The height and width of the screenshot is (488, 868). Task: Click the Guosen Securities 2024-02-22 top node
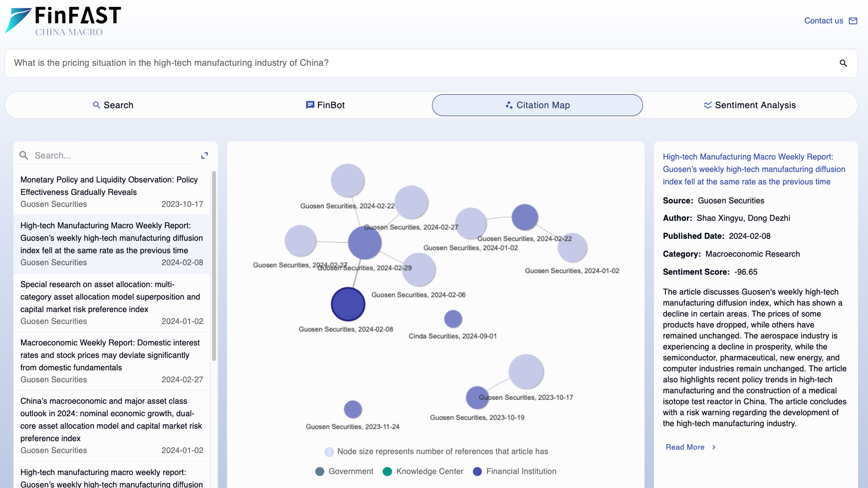point(348,180)
